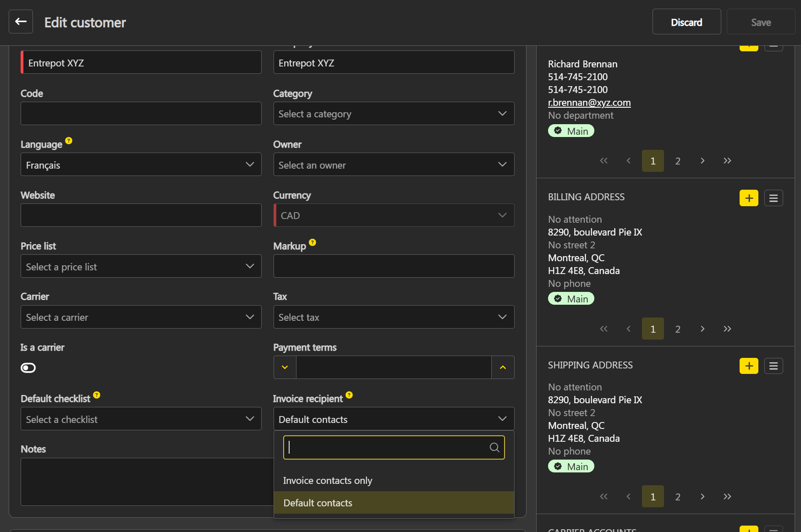Add a new billing address

pos(749,198)
